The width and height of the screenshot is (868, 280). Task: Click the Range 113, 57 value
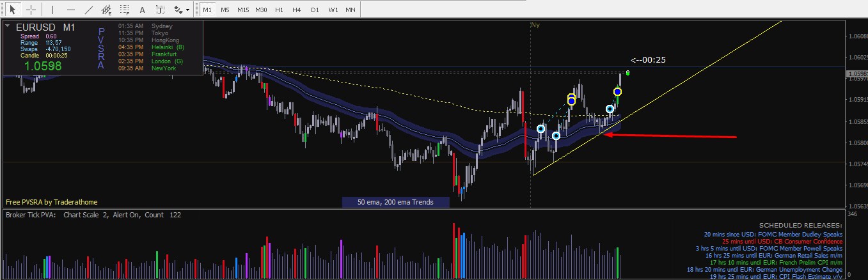tap(53, 43)
